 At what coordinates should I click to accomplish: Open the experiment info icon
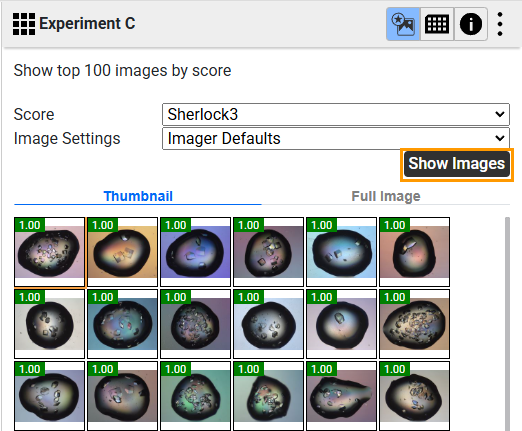471,24
